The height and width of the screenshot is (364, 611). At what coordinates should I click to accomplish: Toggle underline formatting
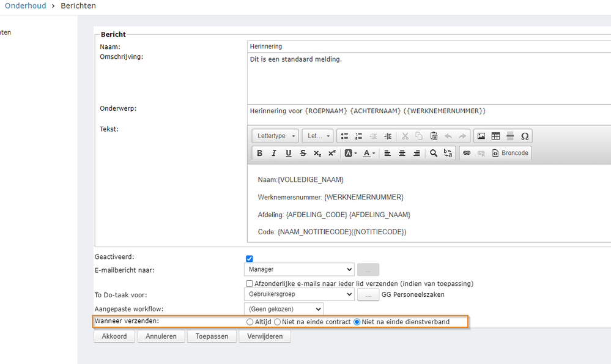(x=288, y=153)
